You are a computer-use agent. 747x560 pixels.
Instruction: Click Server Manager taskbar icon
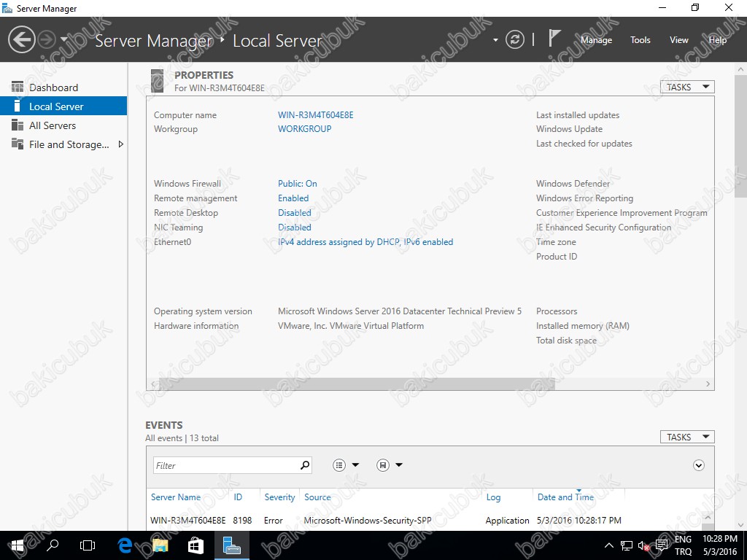(231, 545)
